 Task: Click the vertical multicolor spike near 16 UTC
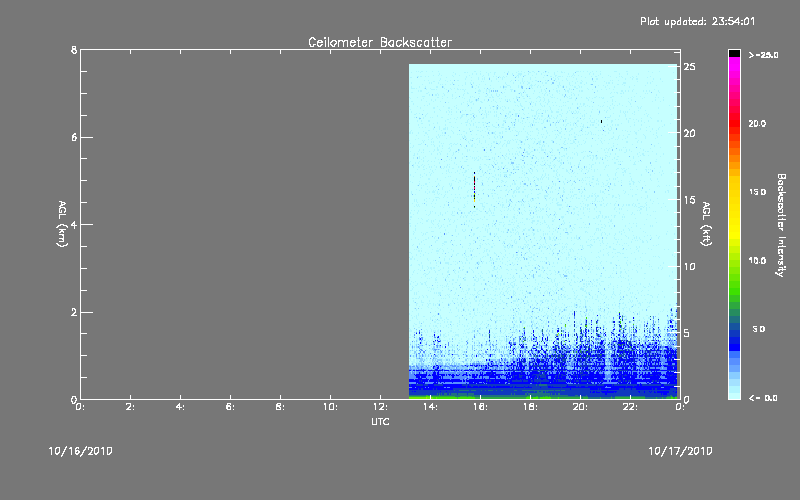pyautogui.click(x=474, y=189)
